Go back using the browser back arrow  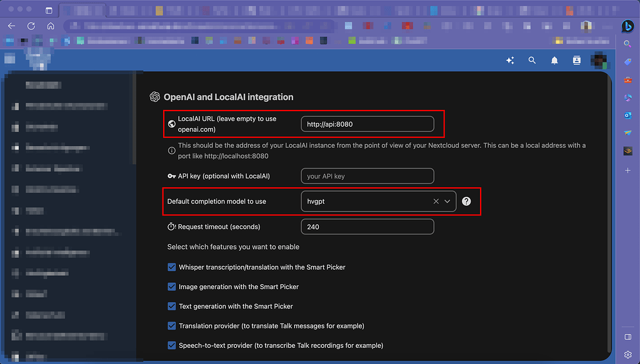11,26
